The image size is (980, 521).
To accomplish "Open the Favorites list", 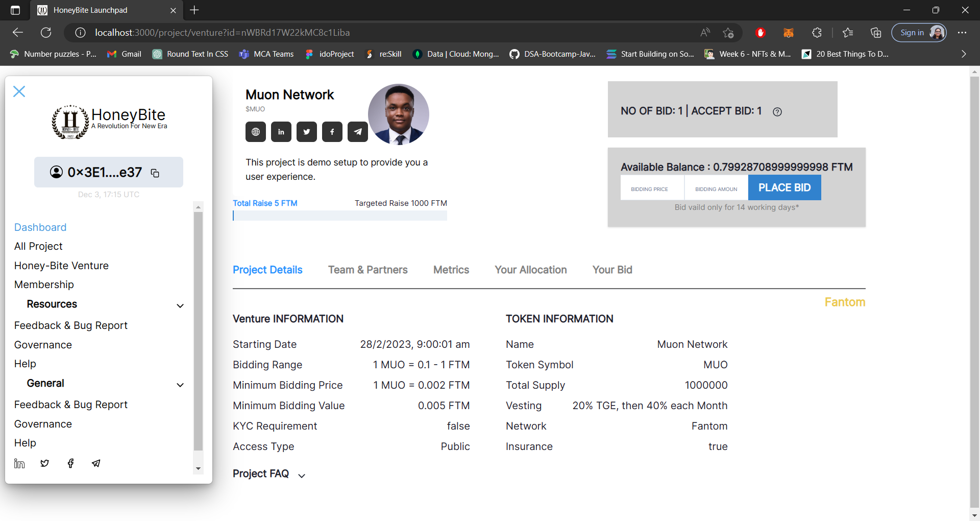I will pos(848,33).
